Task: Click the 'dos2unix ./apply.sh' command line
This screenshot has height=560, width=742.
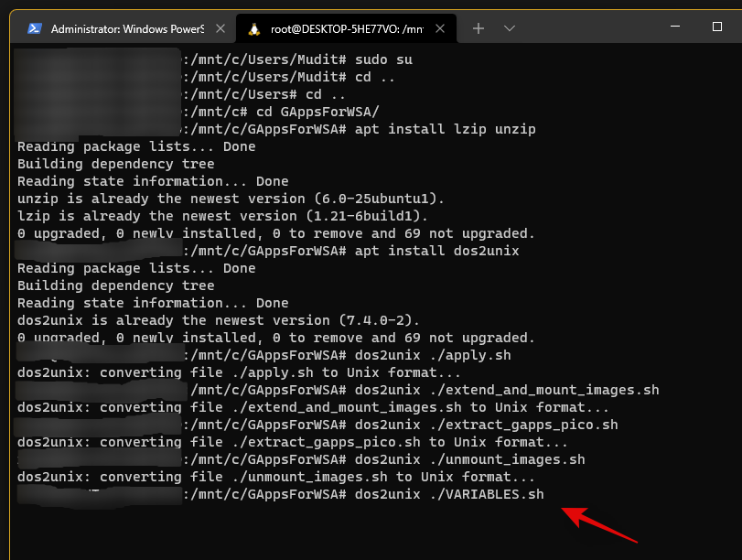Action: coord(430,355)
